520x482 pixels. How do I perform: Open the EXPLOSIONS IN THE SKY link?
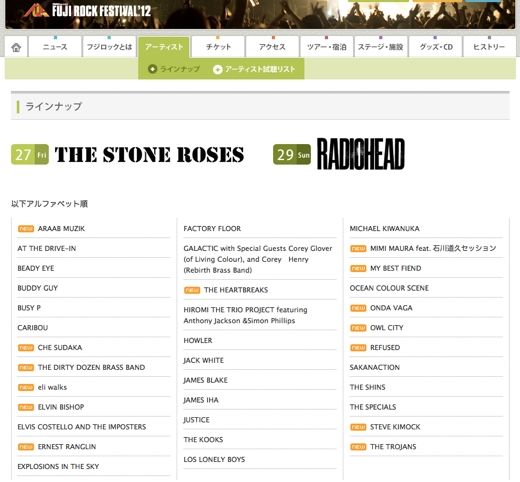point(58,467)
